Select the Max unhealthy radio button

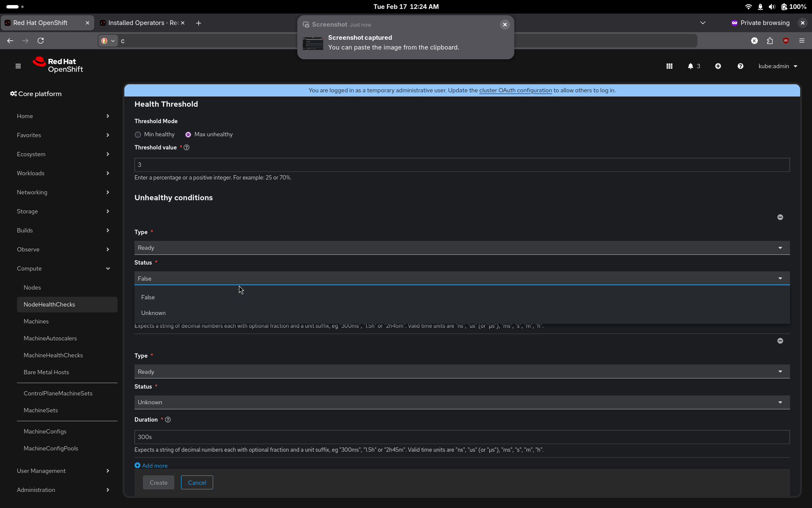point(188,135)
